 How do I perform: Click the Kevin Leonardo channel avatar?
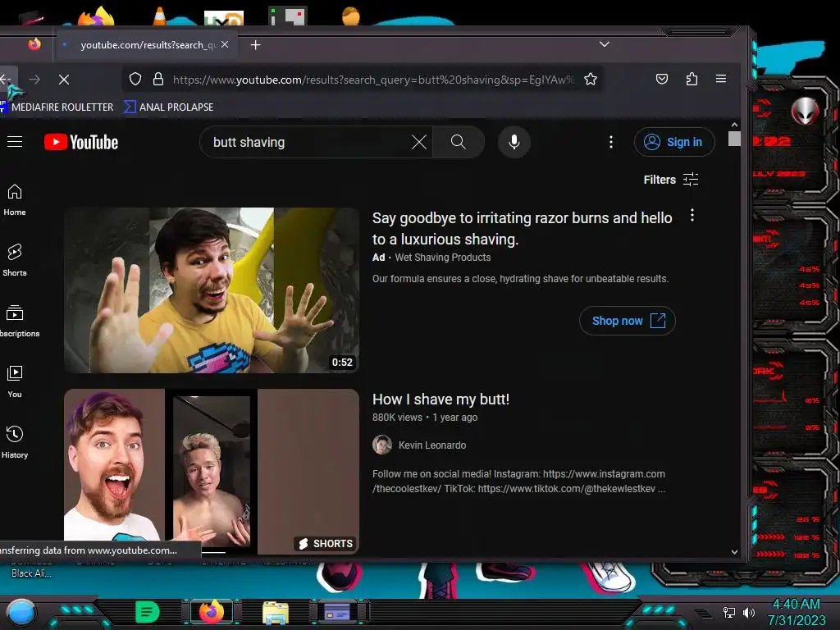coord(382,445)
